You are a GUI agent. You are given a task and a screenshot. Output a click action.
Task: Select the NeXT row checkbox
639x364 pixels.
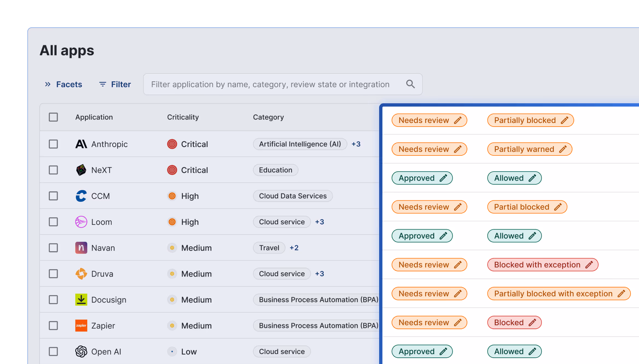tap(53, 170)
